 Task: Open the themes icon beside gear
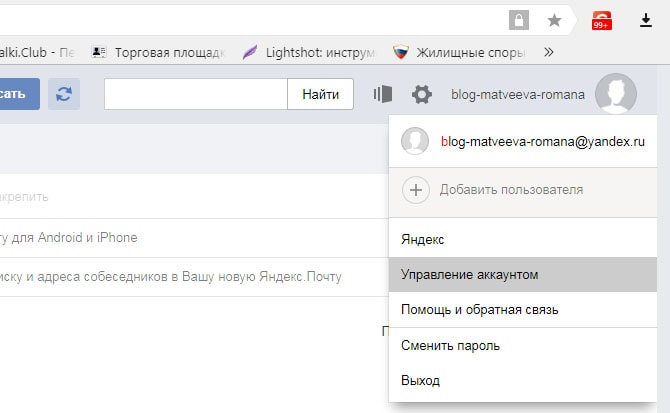(383, 94)
